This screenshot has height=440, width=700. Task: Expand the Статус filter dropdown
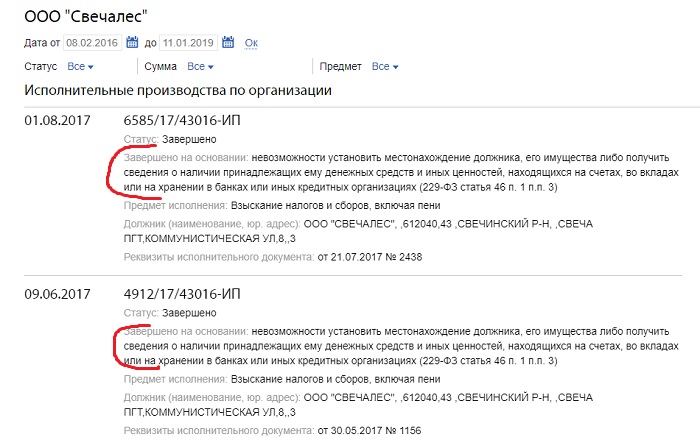[80, 66]
